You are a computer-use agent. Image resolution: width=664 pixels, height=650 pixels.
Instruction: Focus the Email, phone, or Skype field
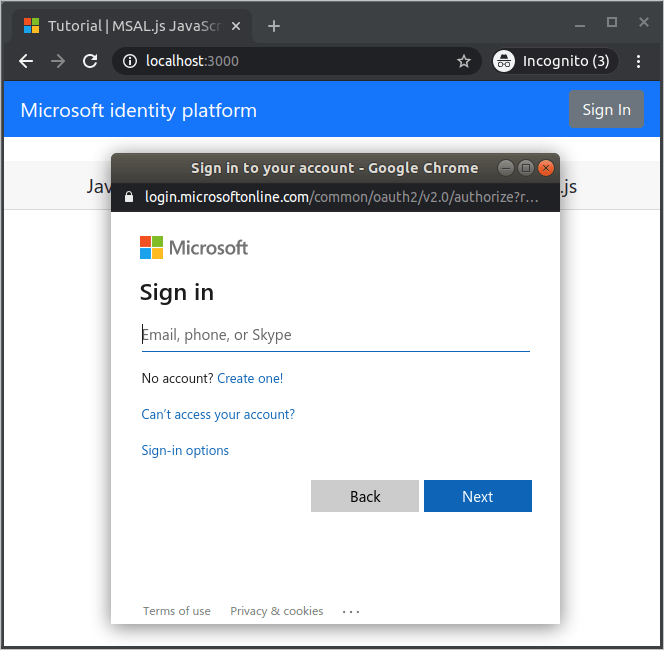[336, 335]
